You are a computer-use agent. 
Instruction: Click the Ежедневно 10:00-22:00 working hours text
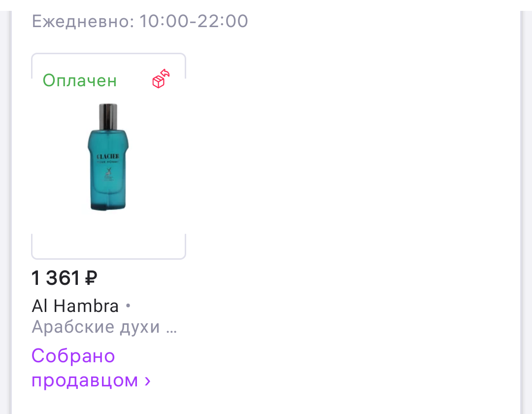tap(140, 21)
